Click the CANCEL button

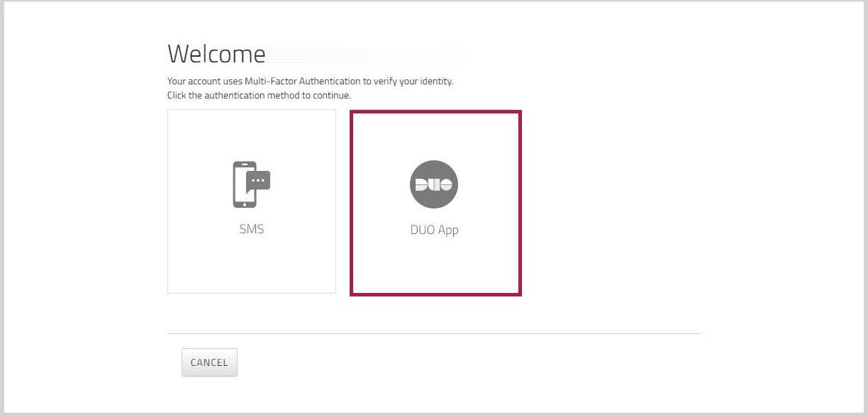click(x=209, y=362)
